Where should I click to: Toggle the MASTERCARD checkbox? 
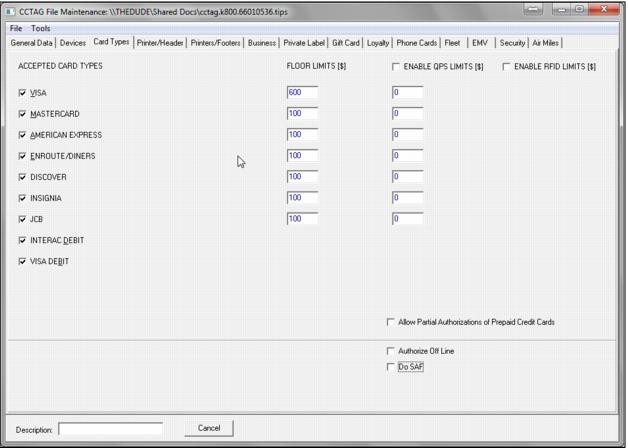(x=23, y=114)
